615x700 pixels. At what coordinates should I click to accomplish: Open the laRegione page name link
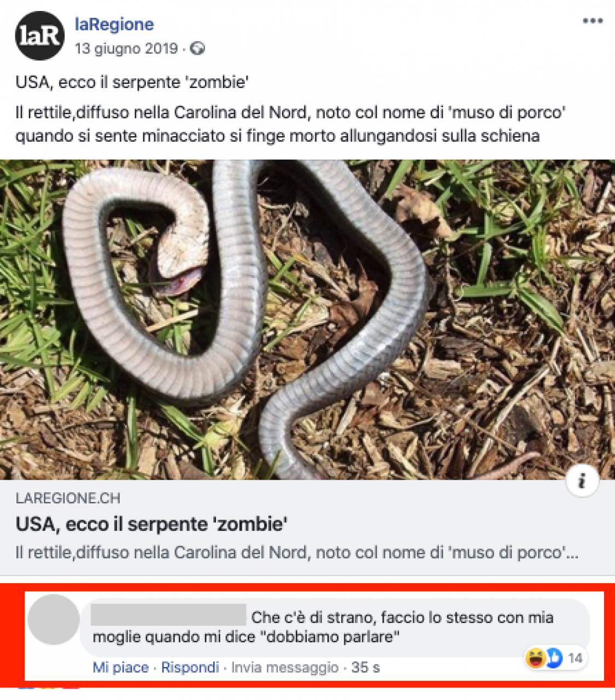pyautogui.click(x=114, y=24)
